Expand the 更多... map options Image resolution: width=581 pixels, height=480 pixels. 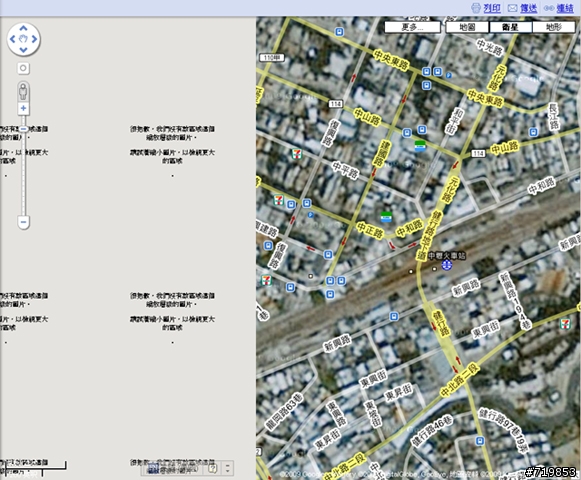(412, 27)
